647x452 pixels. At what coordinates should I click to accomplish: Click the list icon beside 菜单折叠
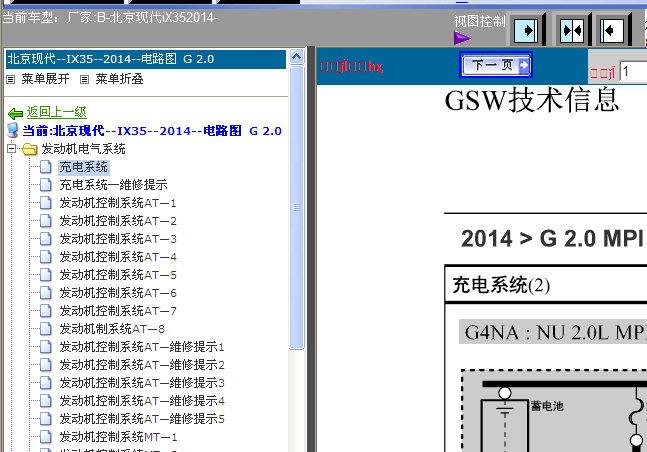tap(85, 79)
